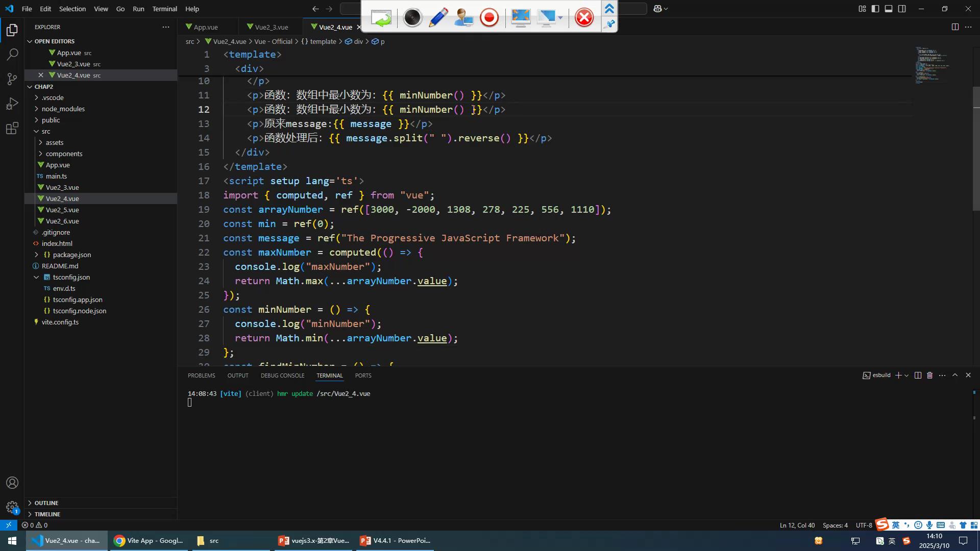Open the DEBUG CONSOLE panel tab
Viewport: 980px width, 551px height.
pos(282,375)
